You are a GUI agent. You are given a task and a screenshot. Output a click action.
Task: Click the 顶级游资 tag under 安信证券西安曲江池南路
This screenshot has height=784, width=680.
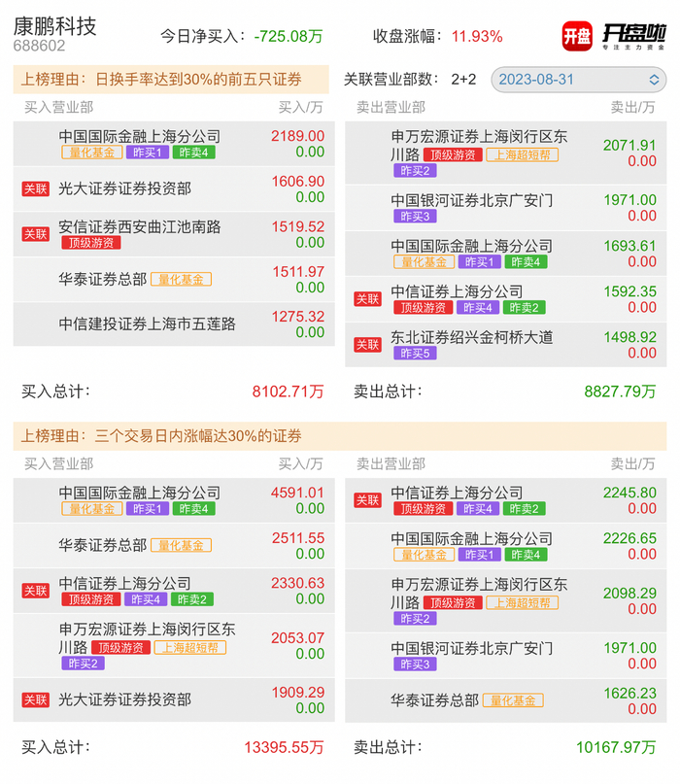(x=91, y=243)
